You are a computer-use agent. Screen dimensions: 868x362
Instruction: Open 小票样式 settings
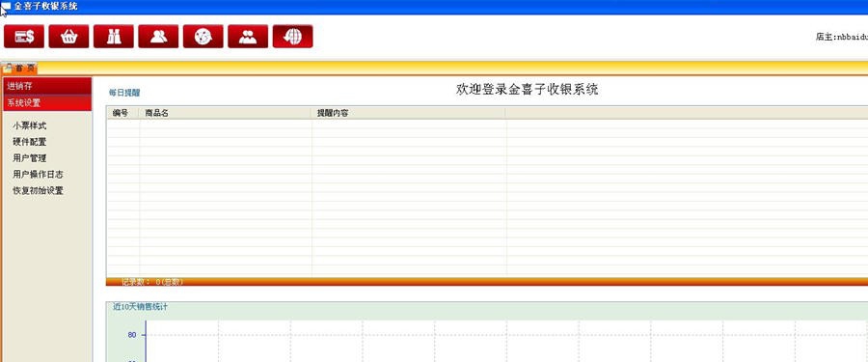point(29,125)
